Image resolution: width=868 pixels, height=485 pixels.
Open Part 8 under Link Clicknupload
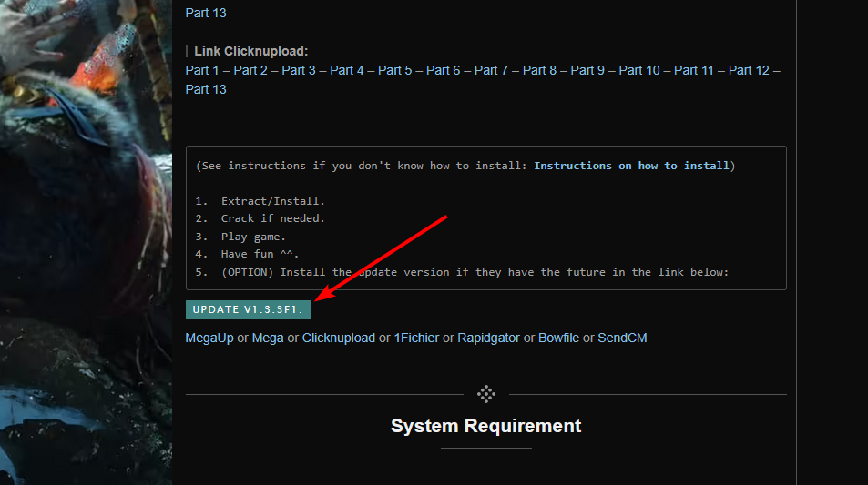point(540,70)
